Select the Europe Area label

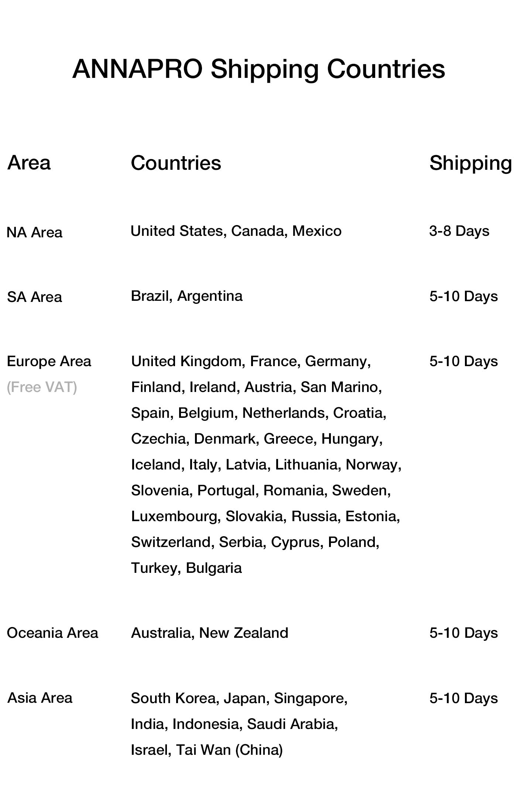pos(49,361)
